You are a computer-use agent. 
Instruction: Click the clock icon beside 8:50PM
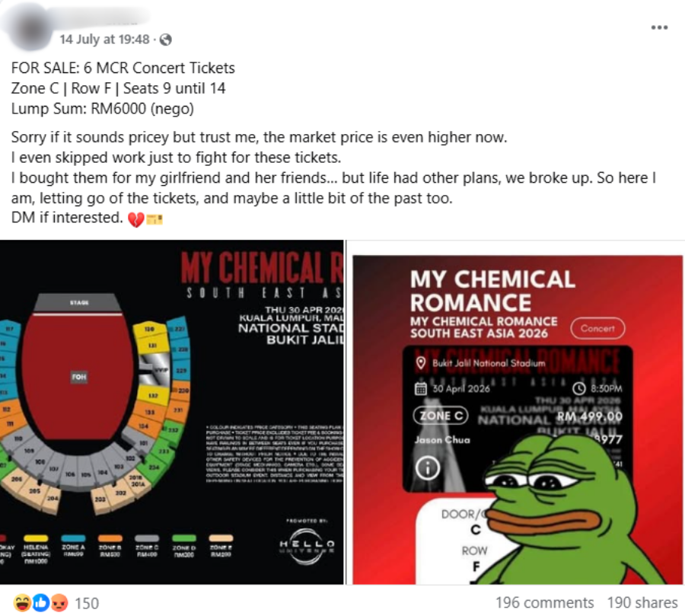(x=579, y=388)
